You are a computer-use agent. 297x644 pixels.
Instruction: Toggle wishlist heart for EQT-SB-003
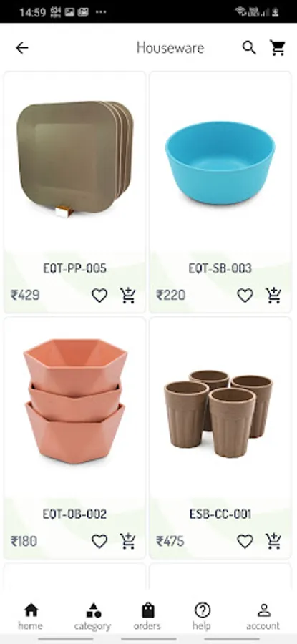245,296
